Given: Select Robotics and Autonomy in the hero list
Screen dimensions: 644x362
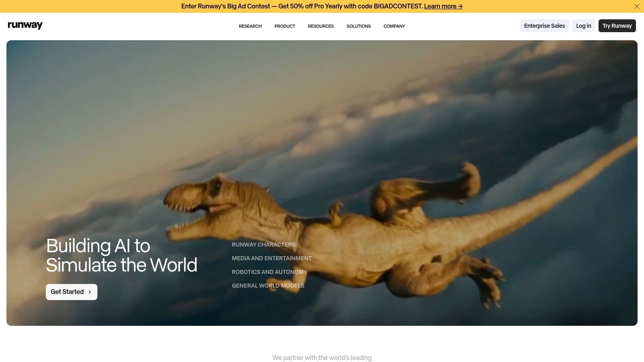Looking at the screenshot, I should (269, 272).
